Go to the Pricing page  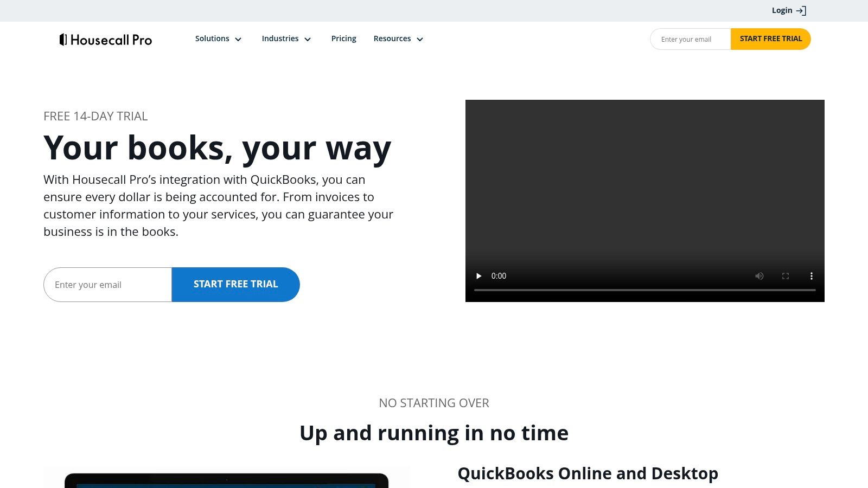pyautogui.click(x=344, y=38)
